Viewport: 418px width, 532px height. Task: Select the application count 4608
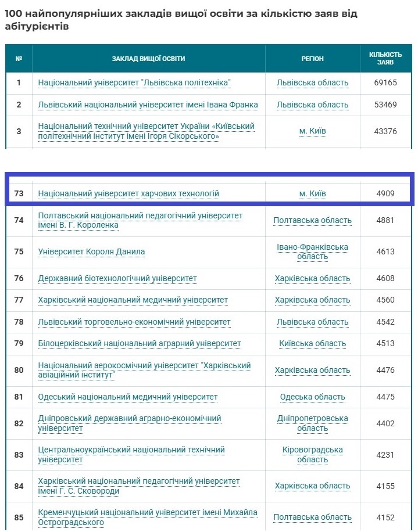(385, 279)
